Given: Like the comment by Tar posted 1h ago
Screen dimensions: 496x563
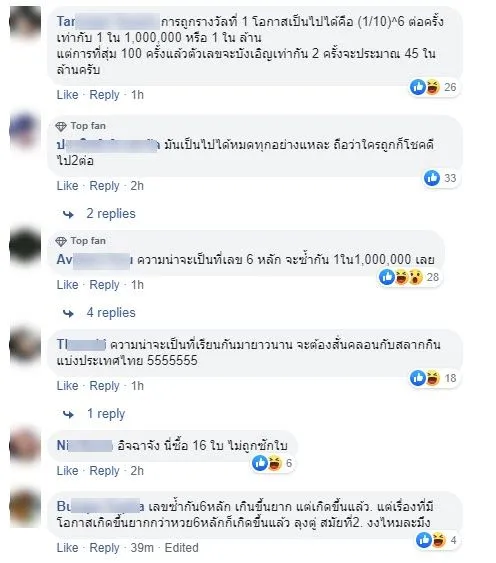Looking at the screenshot, I should pos(67,95).
